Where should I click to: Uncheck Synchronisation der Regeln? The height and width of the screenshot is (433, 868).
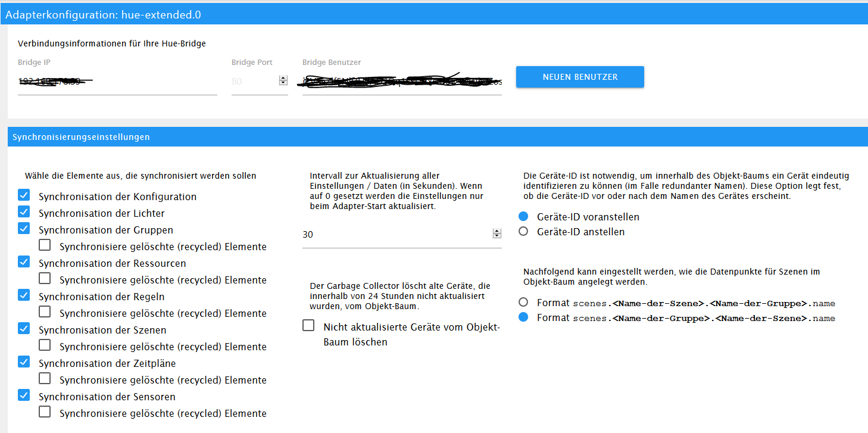pyautogui.click(x=24, y=295)
